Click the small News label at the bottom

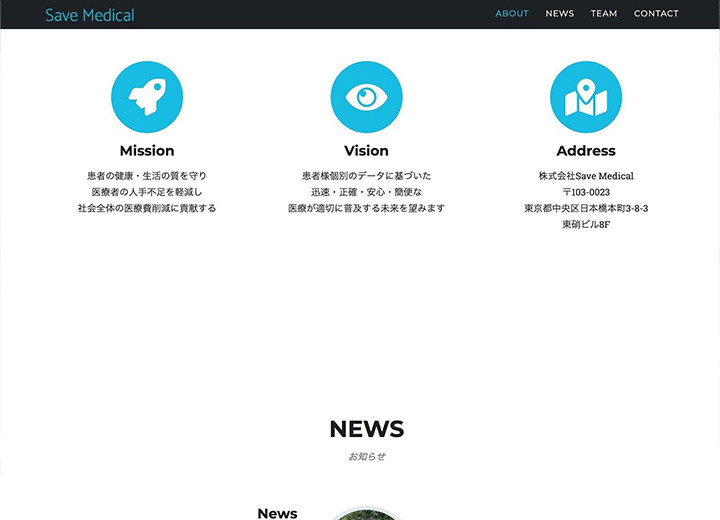pyautogui.click(x=277, y=513)
